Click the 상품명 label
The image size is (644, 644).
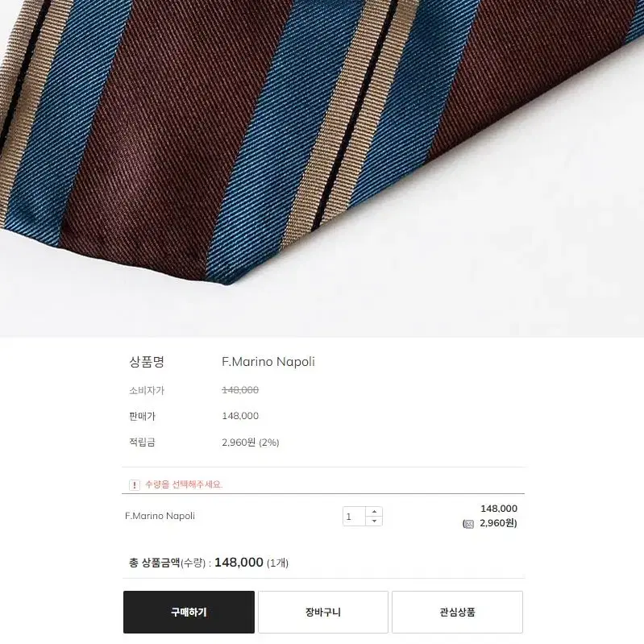[147, 361]
